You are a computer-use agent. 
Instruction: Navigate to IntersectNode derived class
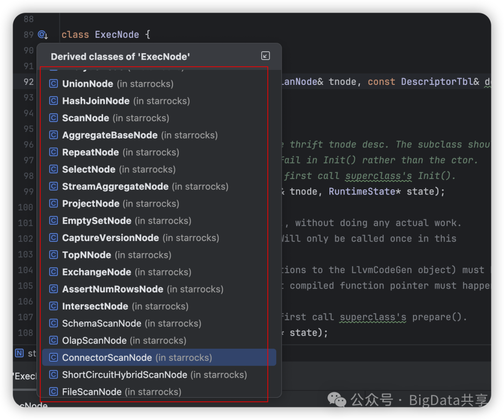click(159, 306)
